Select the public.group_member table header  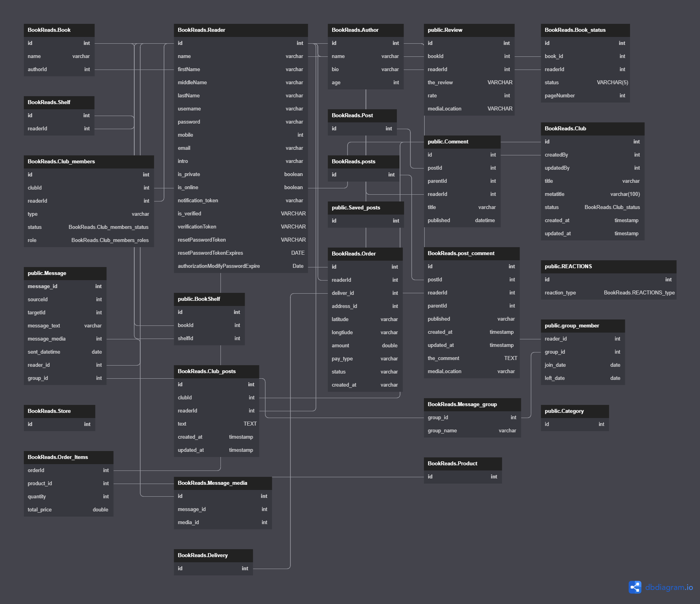pos(583,326)
